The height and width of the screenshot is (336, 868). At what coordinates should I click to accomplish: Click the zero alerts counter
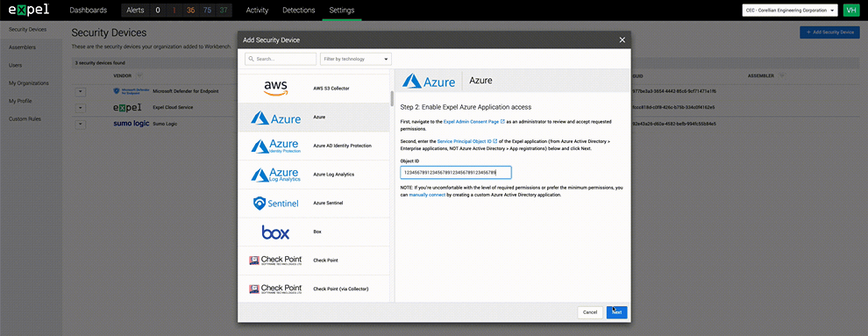(x=158, y=10)
